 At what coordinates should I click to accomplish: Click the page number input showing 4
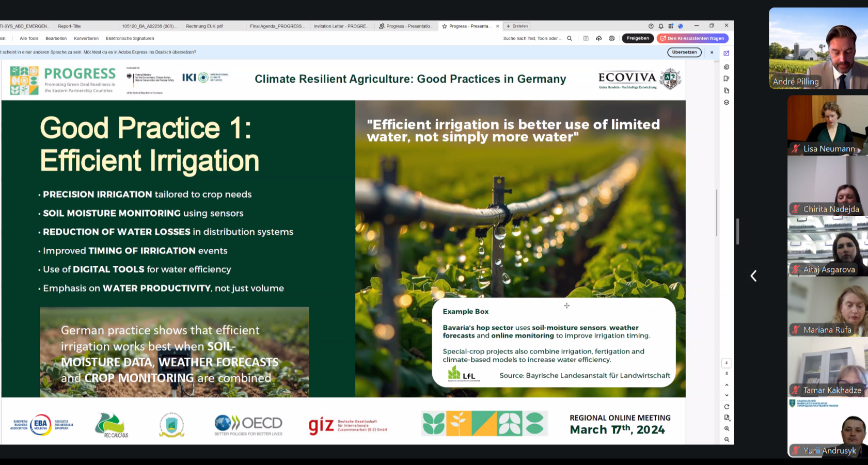click(727, 363)
